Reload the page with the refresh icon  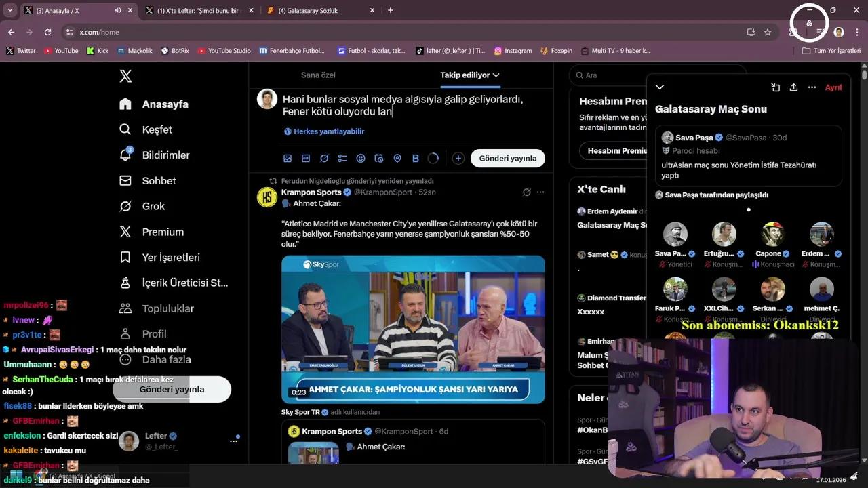47,32
